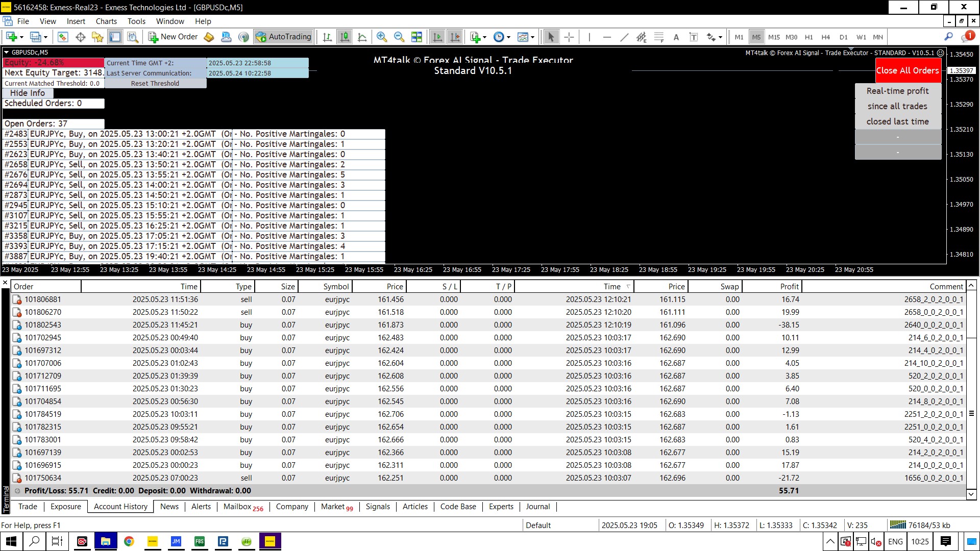The image size is (980, 551).
Task: Toggle the chart auto scroll button
Action: point(437,37)
